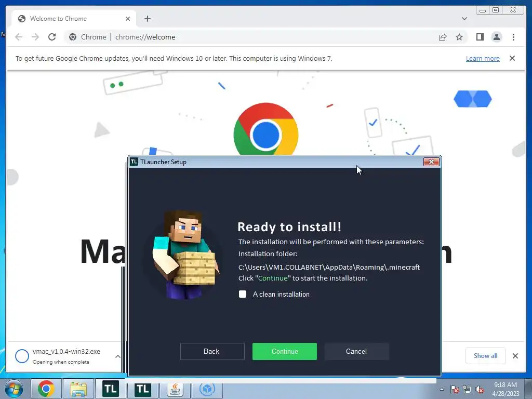Screen dimensions: 532x399
Task: Click the TL icon in setup title bar
Action: click(x=134, y=162)
